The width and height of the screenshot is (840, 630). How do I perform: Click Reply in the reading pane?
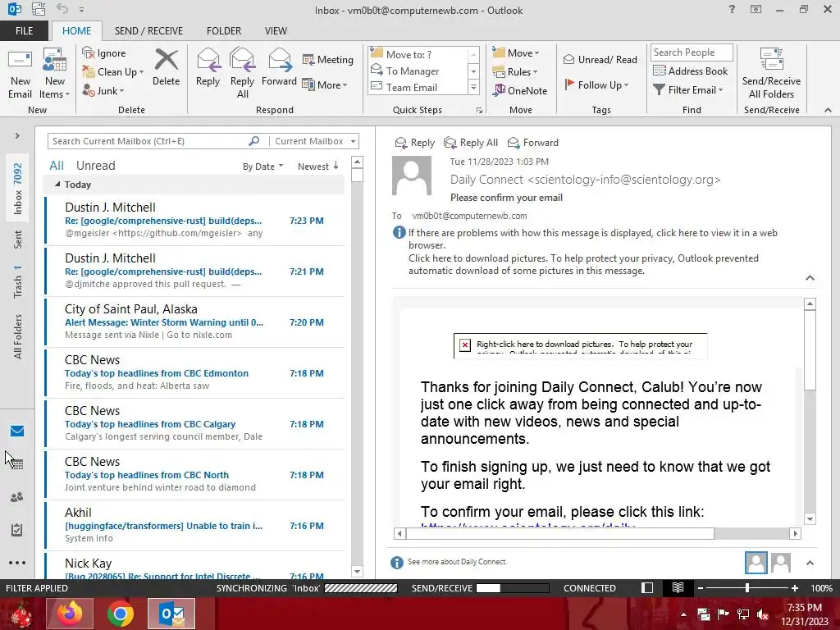pos(414,143)
